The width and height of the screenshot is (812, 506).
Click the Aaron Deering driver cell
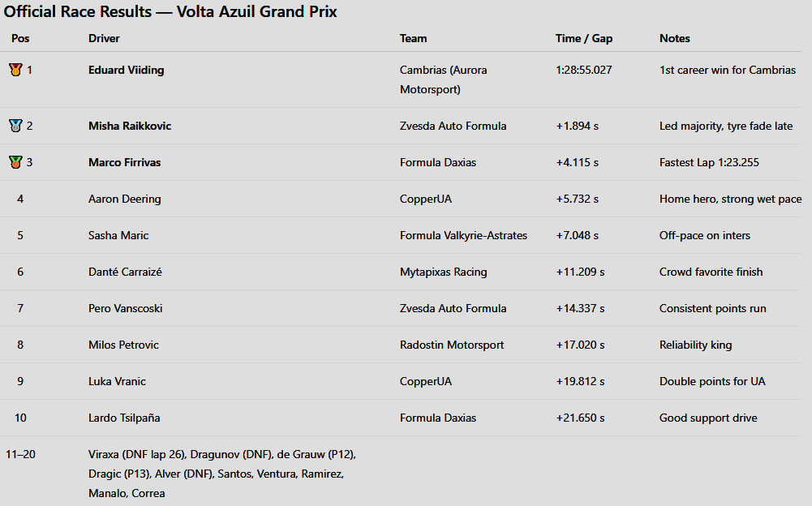pyautogui.click(x=124, y=199)
